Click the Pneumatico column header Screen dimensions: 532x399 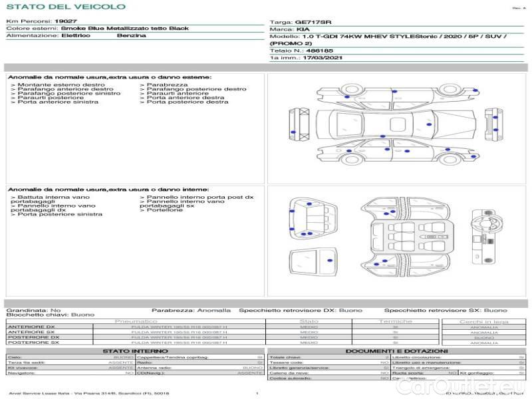(x=136, y=321)
